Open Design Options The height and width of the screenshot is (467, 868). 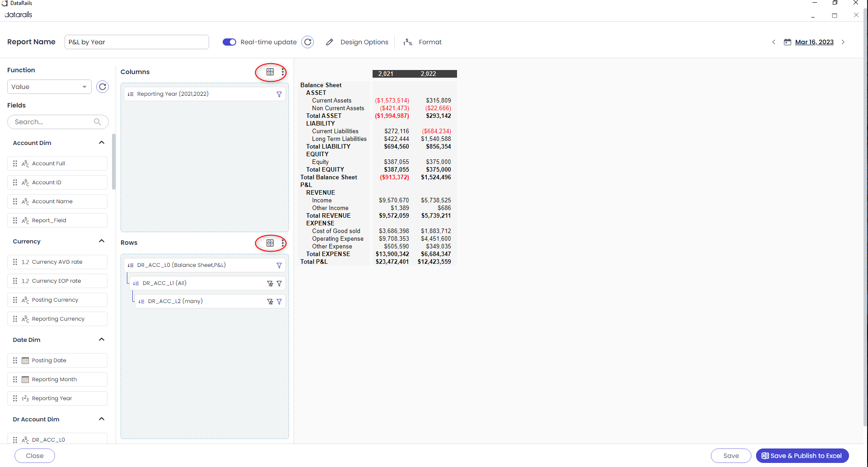click(358, 42)
